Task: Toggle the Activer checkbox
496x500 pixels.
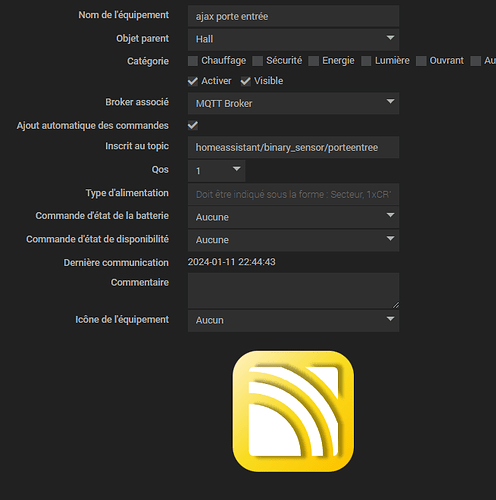Action: 193,81
